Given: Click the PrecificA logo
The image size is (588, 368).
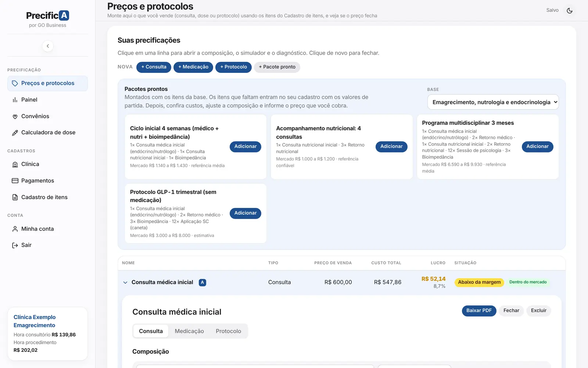Looking at the screenshot, I should pyautogui.click(x=48, y=15).
